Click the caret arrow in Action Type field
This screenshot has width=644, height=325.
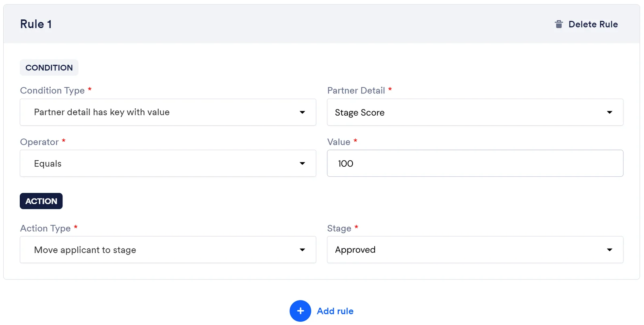coord(302,250)
